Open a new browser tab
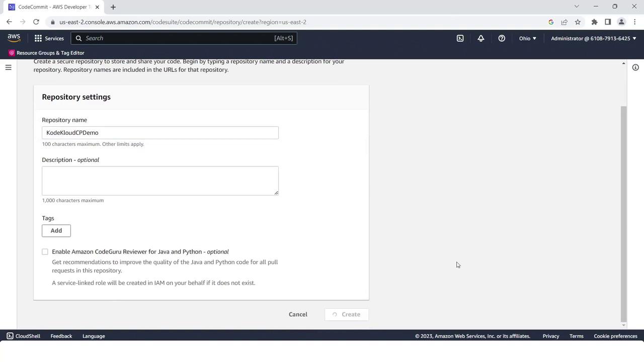Screen dimensions: 644x362 coord(113,7)
